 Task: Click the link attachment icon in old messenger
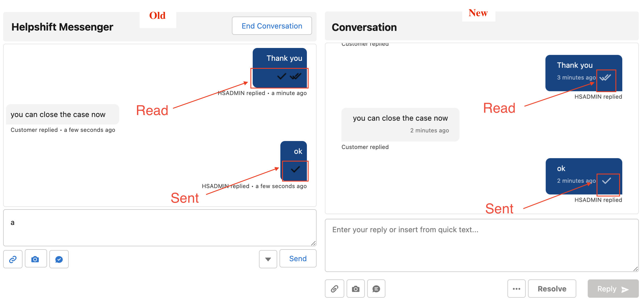13,259
